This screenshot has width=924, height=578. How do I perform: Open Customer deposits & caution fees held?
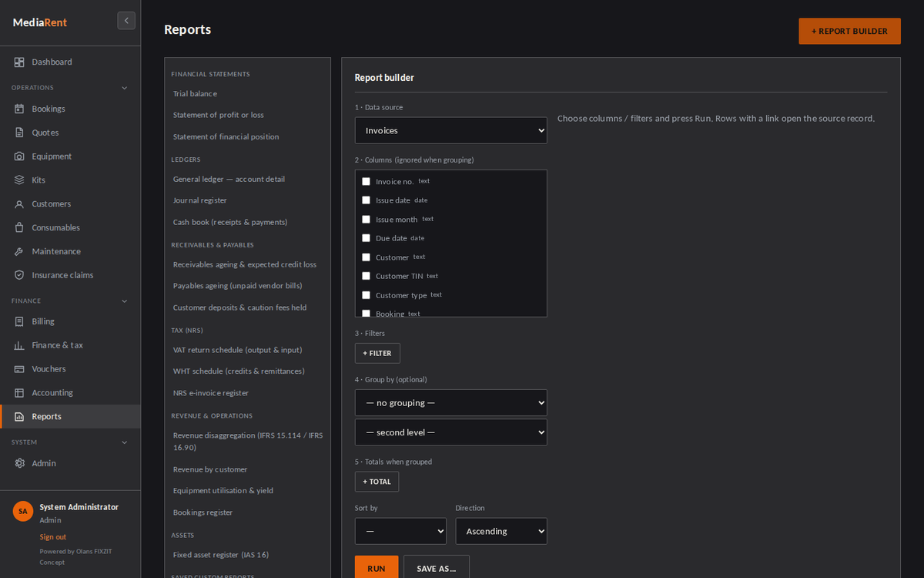point(239,307)
